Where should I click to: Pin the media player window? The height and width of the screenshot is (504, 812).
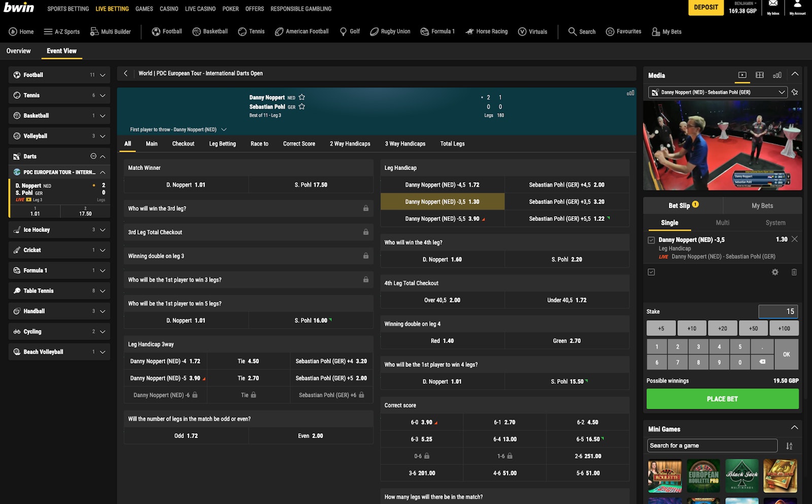(x=795, y=92)
